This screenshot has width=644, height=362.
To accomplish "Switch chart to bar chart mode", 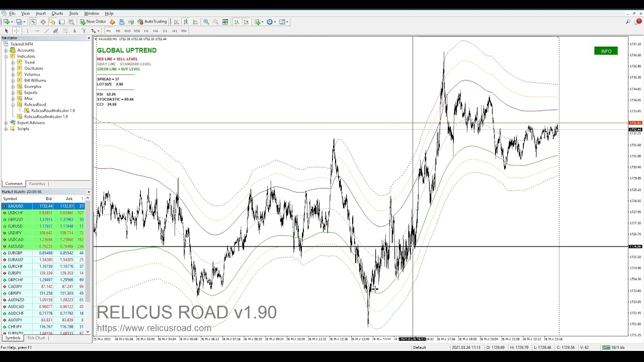I will coord(176,22).
